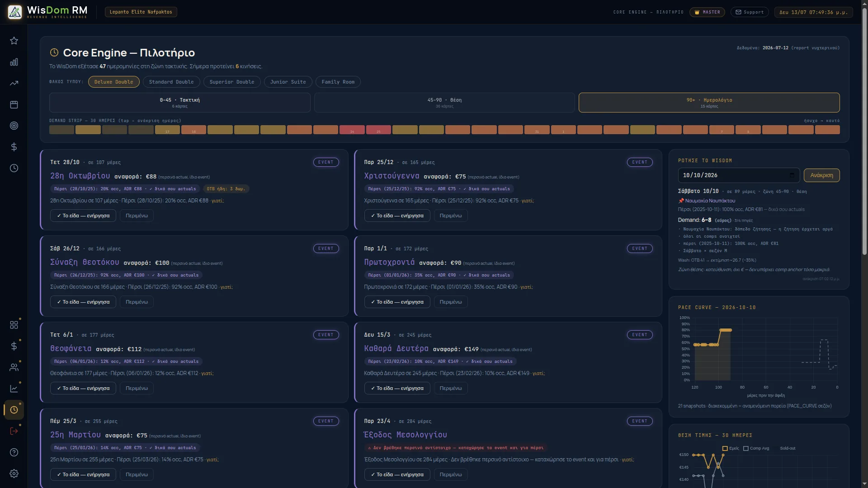Screen dimensions: 868x488
Task: Click Περιμένω on Καθαρά Δευτέρα card
Action: (x=451, y=388)
